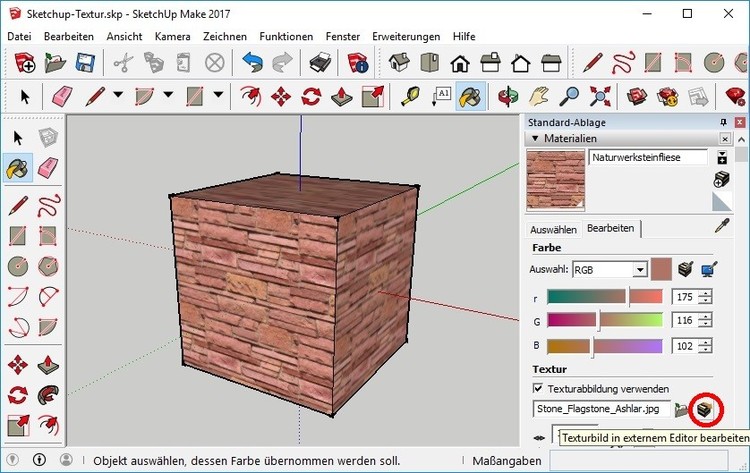Match color on screen icon
The width and height of the screenshot is (750, 473).
[x=709, y=270]
